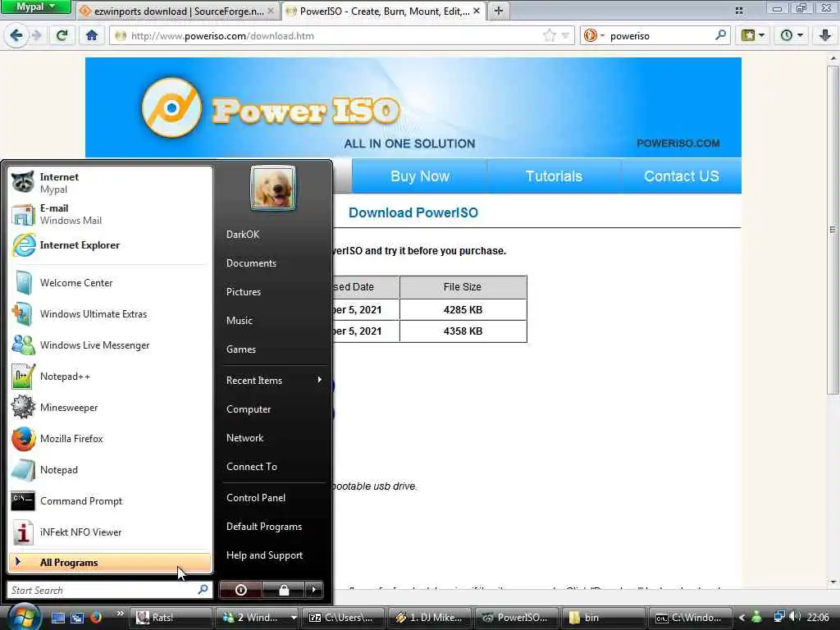Viewport: 840px width, 630px height.
Task: Launch Mozilla Firefox from Start menu
Action: (110, 439)
